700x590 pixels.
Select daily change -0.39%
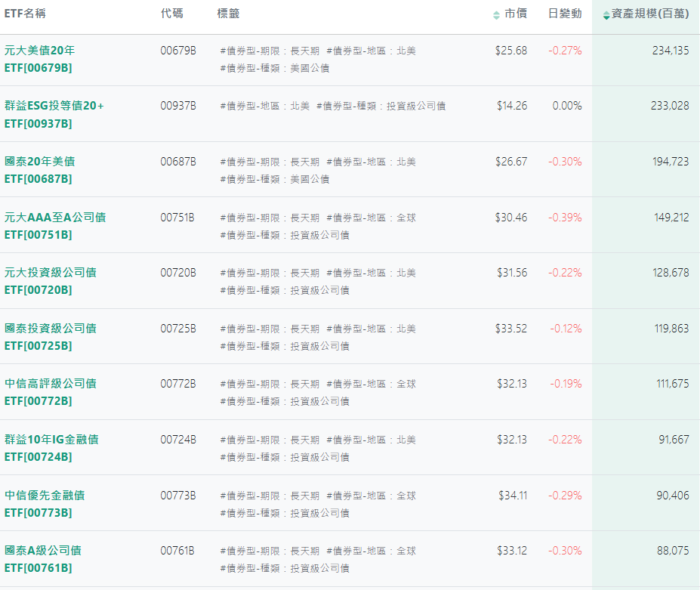click(x=565, y=218)
